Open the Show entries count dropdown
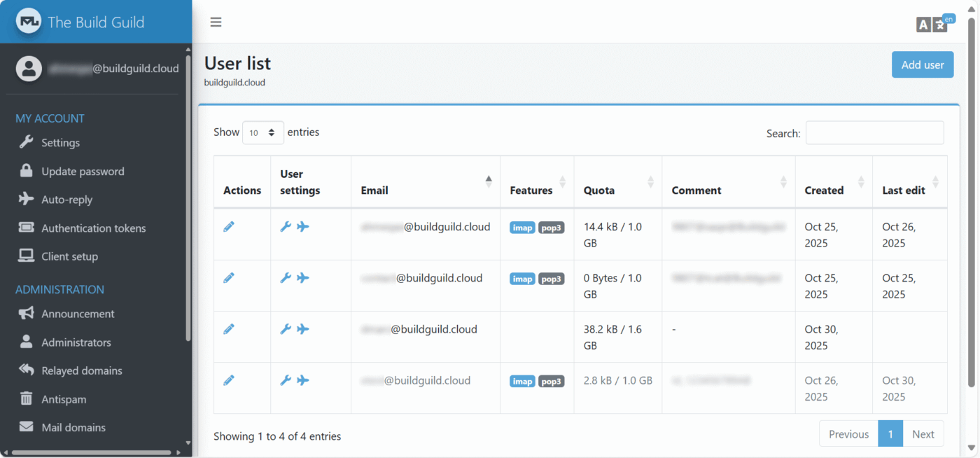Viewport: 980px width, 458px height. (262, 132)
